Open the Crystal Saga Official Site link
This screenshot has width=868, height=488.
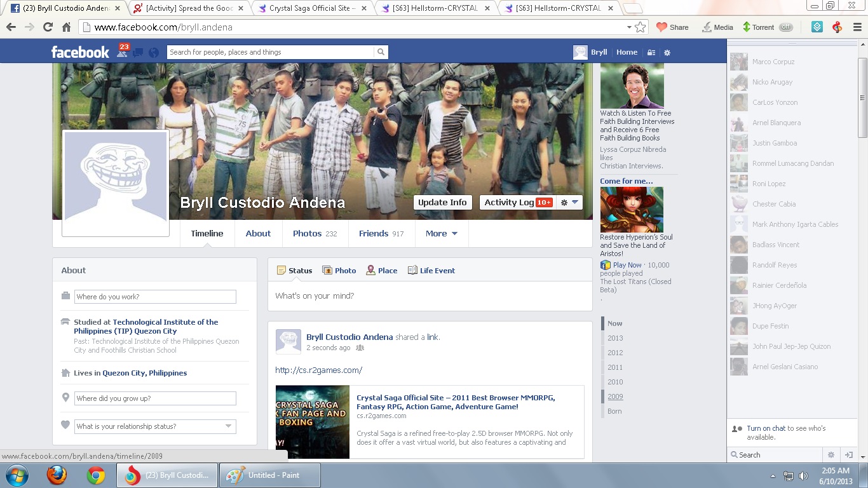pos(455,402)
